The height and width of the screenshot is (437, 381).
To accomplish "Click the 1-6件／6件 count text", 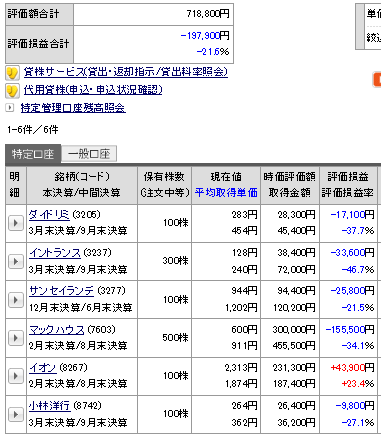I will tap(33, 130).
